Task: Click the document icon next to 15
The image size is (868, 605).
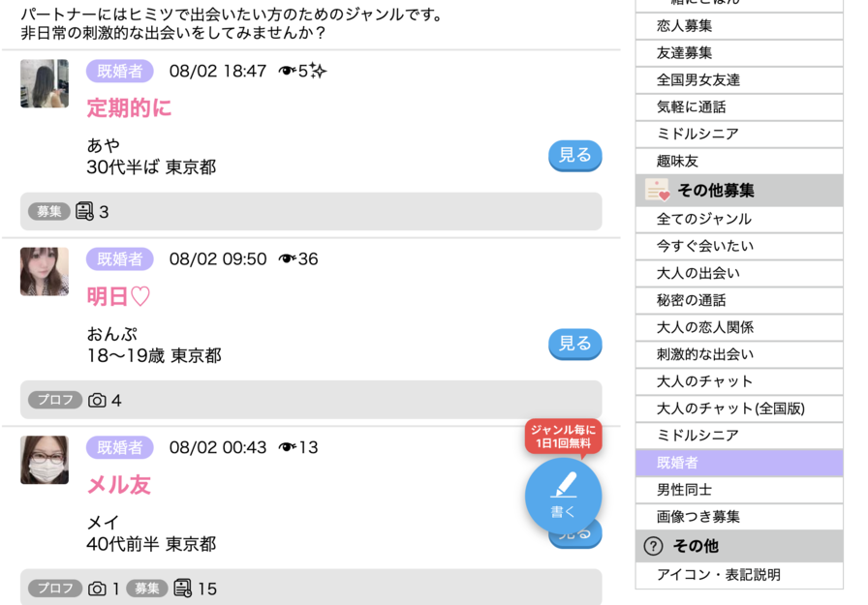Action: [x=183, y=588]
